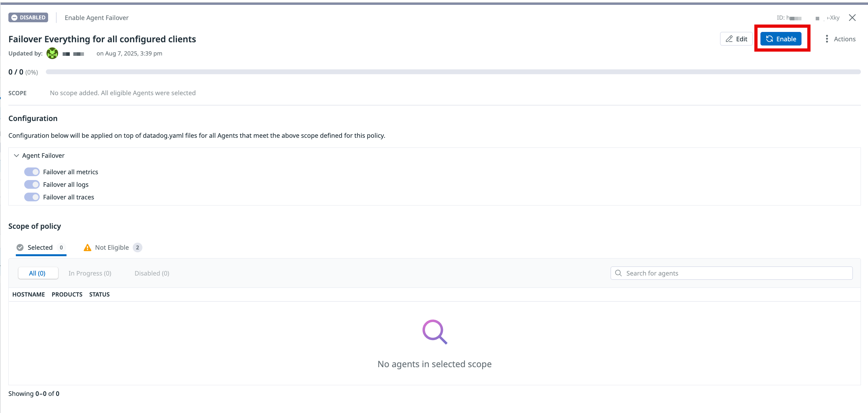868x413 pixels.
Task: Click 'Showing 0–0 of 0' footer text
Action: (34, 394)
